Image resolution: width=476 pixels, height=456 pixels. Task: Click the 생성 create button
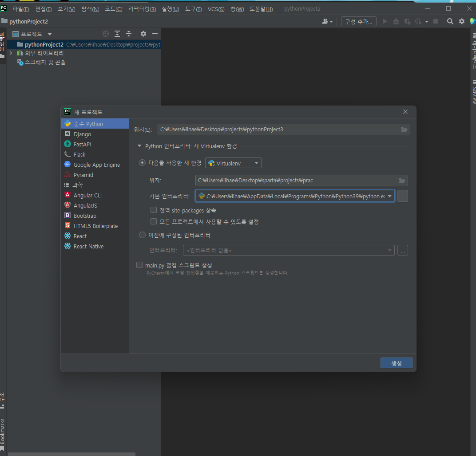coord(396,363)
